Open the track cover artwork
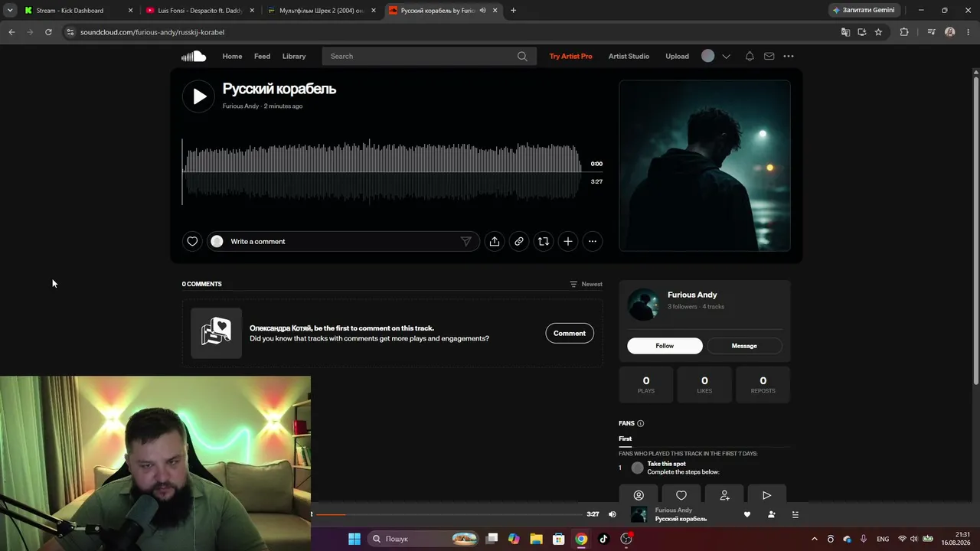This screenshot has width=980, height=551. click(704, 165)
